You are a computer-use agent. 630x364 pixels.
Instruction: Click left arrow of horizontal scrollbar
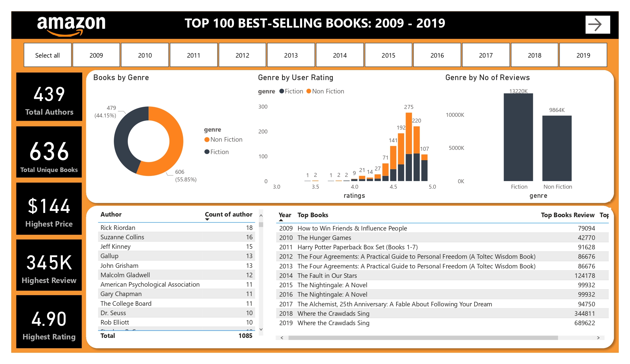282,338
